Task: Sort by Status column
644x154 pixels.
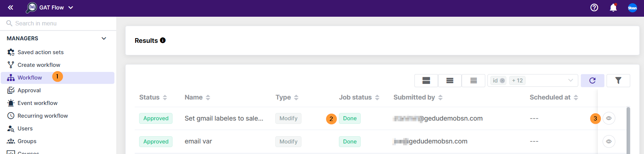Action: 165,97
